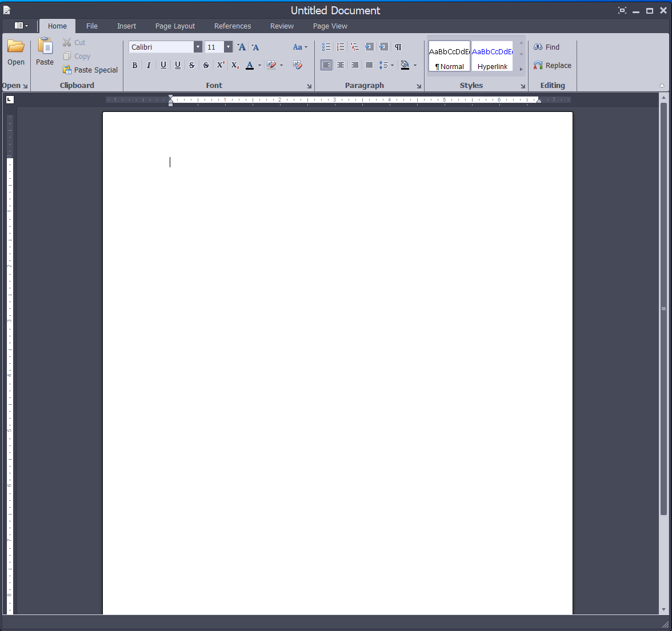The height and width of the screenshot is (631, 672).
Task: Toggle bold formatting
Action: (x=135, y=65)
